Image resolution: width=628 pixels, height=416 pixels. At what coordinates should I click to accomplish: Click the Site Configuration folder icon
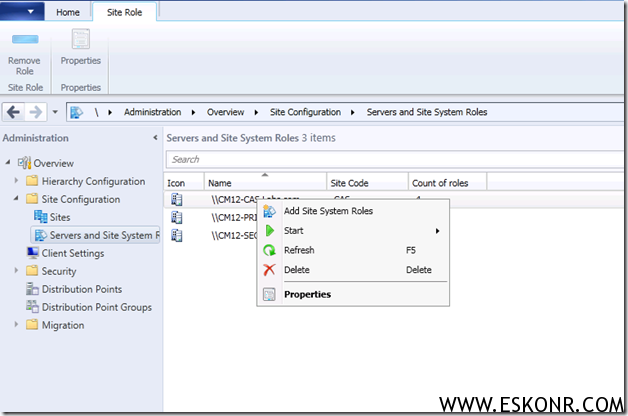[32, 199]
